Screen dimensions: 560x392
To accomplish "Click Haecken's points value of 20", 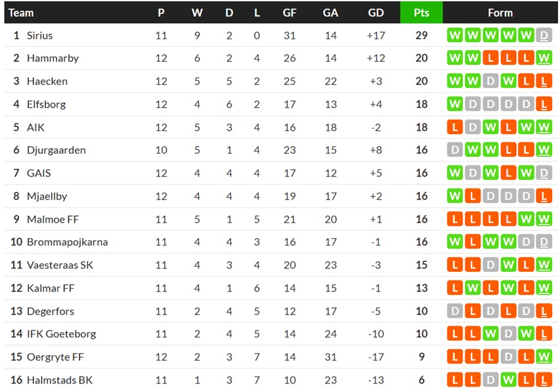I will [x=421, y=81].
